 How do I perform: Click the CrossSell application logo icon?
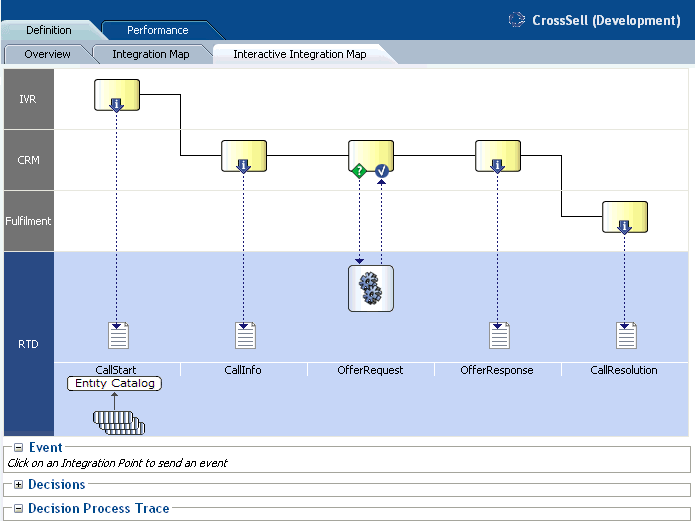coord(516,20)
